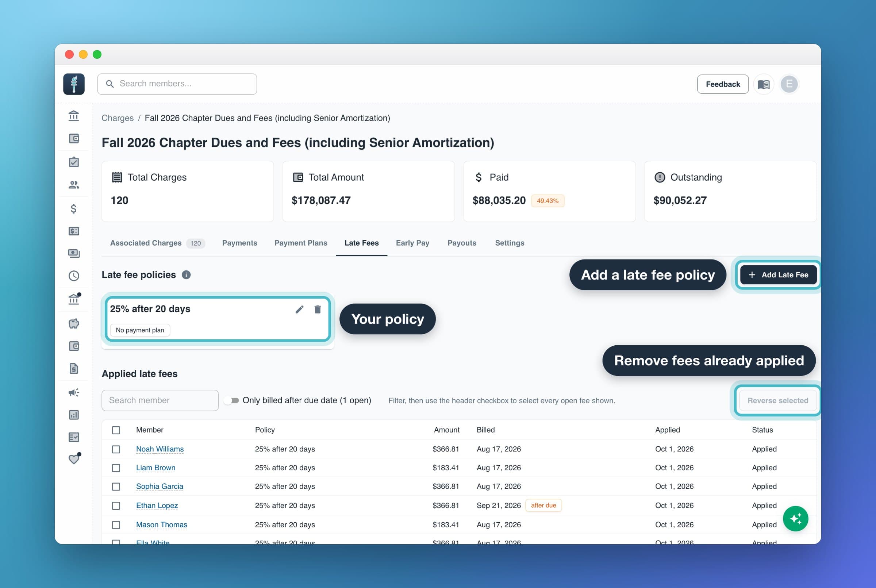The width and height of the screenshot is (876, 588).
Task: Open the megaphone announcements sidebar icon
Action: pyautogui.click(x=74, y=393)
